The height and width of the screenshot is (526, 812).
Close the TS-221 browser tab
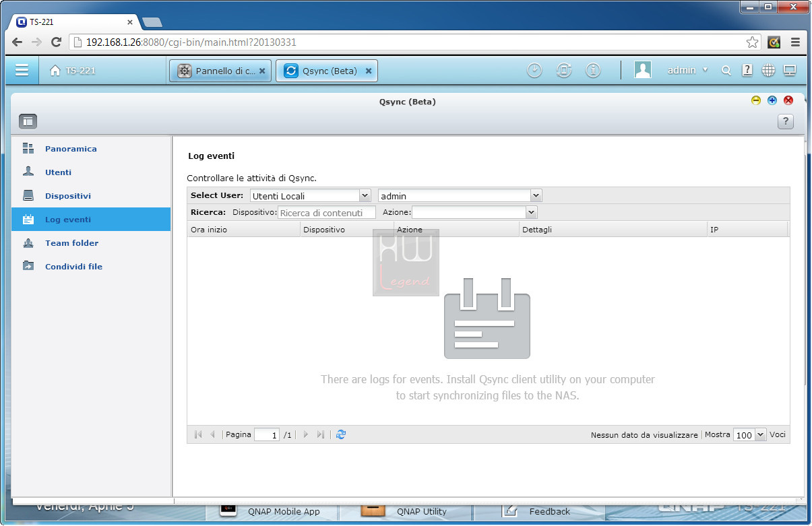(x=130, y=22)
